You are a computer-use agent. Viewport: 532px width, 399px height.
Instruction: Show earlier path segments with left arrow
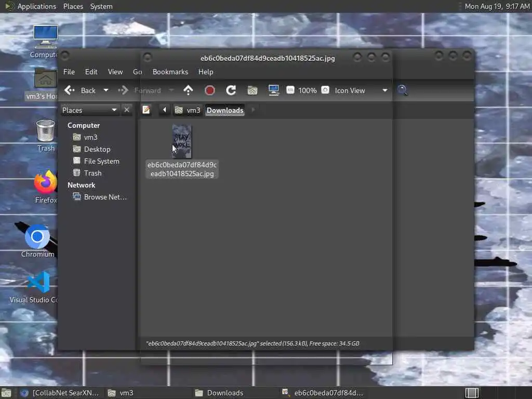(165, 110)
